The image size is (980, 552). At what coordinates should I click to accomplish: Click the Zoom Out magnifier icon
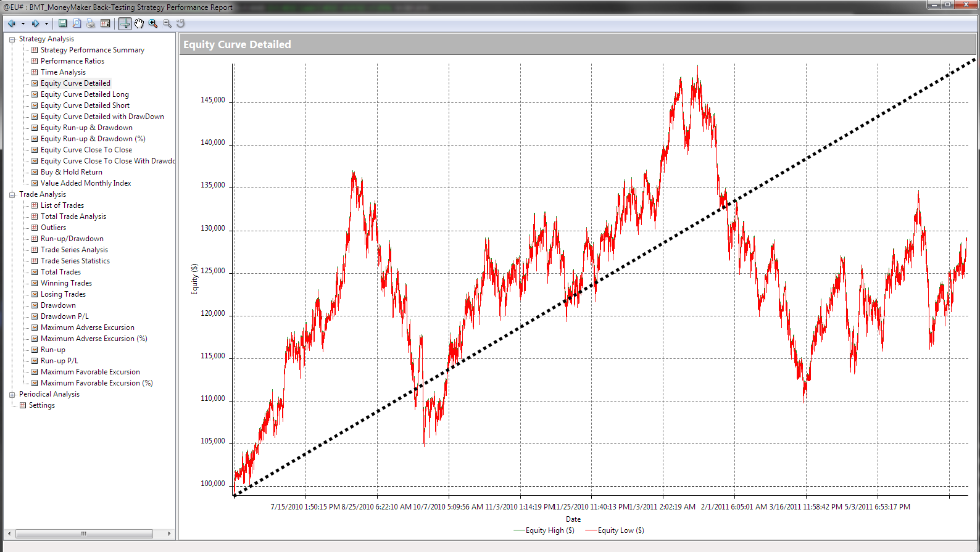pyautogui.click(x=167, y=23)
